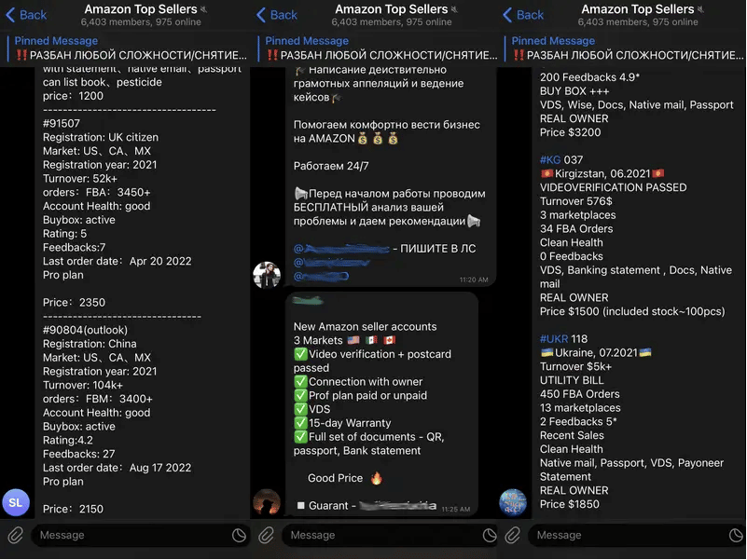Click the 11:20 AM timestamp
747x560 pixels.
474,280
